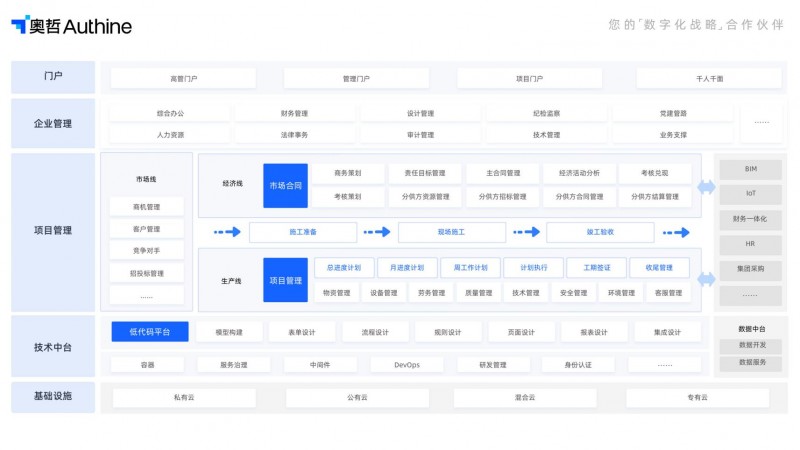Click the dashed arrow before 现场施工
This screenshot has height=450, width=800.
[377, 233]
